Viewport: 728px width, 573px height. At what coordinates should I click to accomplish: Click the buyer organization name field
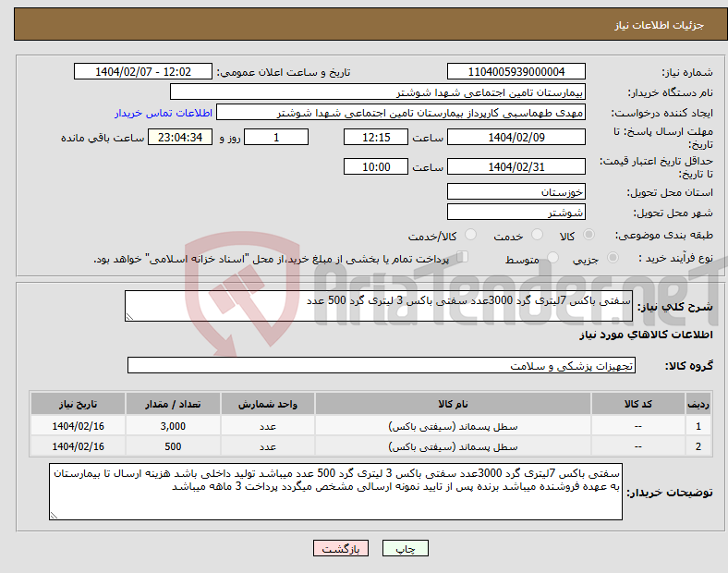(378, 91)
